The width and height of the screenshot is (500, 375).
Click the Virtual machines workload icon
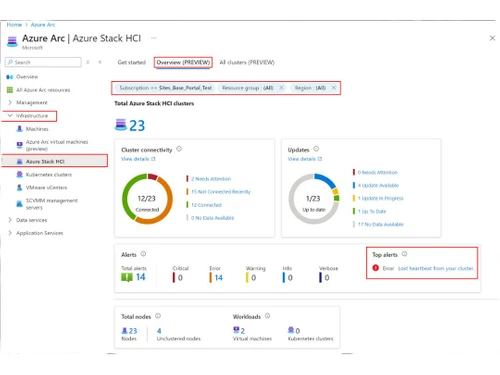(x=236, y=330)
